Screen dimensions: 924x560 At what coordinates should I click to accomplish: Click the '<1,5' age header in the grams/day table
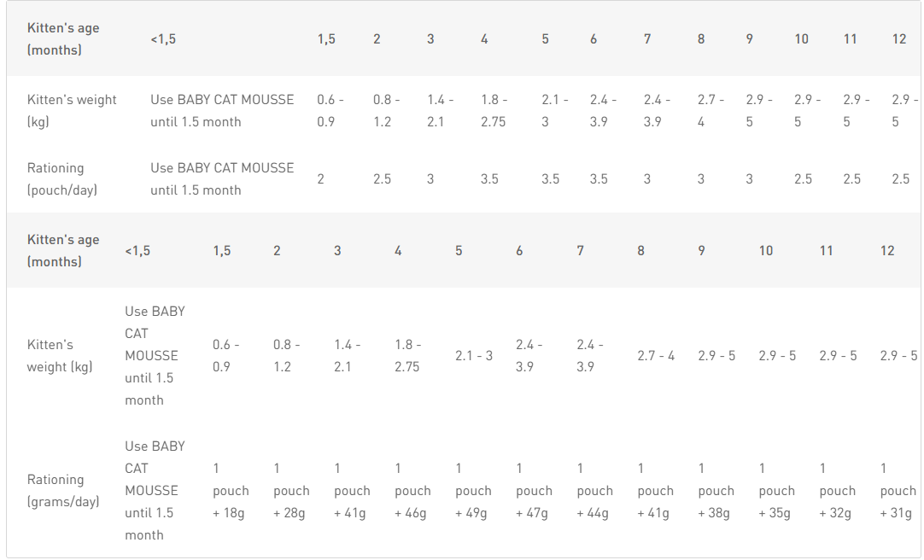click(137, 250)
